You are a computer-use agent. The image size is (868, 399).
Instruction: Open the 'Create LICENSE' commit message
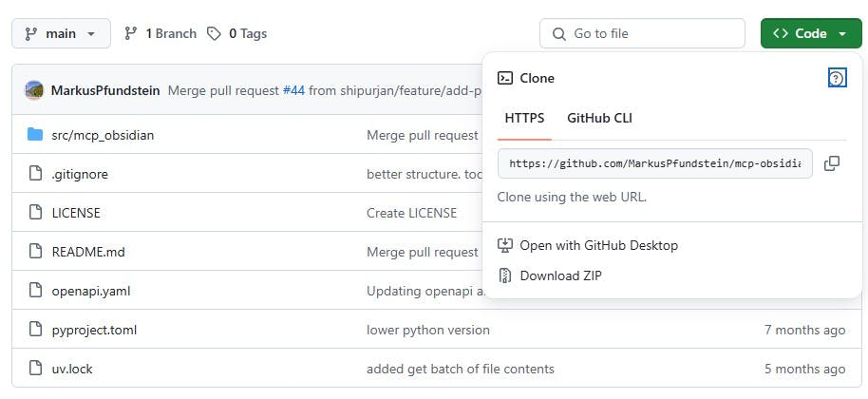[411, 213]
